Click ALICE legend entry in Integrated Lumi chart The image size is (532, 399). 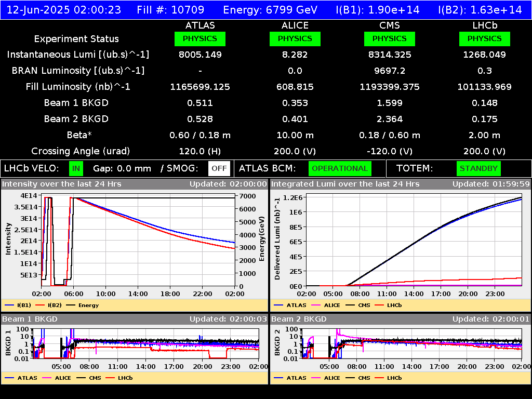(x=326, y=305)
